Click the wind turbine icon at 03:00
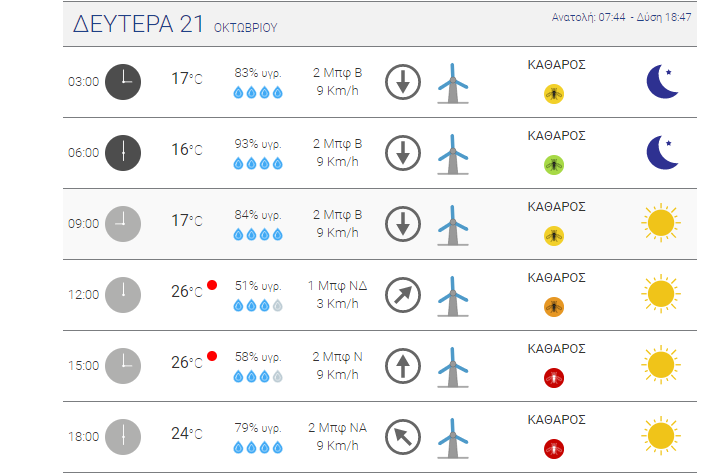Image resolution: width=720 pixels, height=476 pixels. pyautogui.click(x=453, y=83)
